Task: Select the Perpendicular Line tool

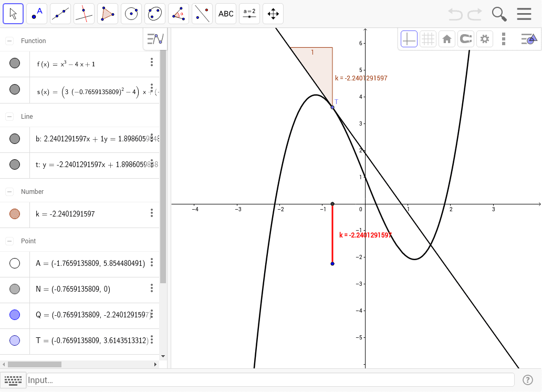Action: [x=84, y=14]
